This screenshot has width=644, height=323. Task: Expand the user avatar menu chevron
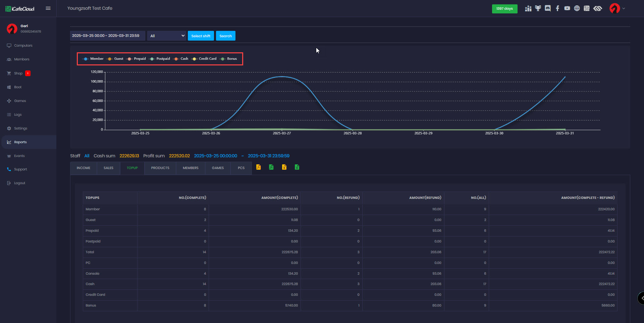(624, 8)
